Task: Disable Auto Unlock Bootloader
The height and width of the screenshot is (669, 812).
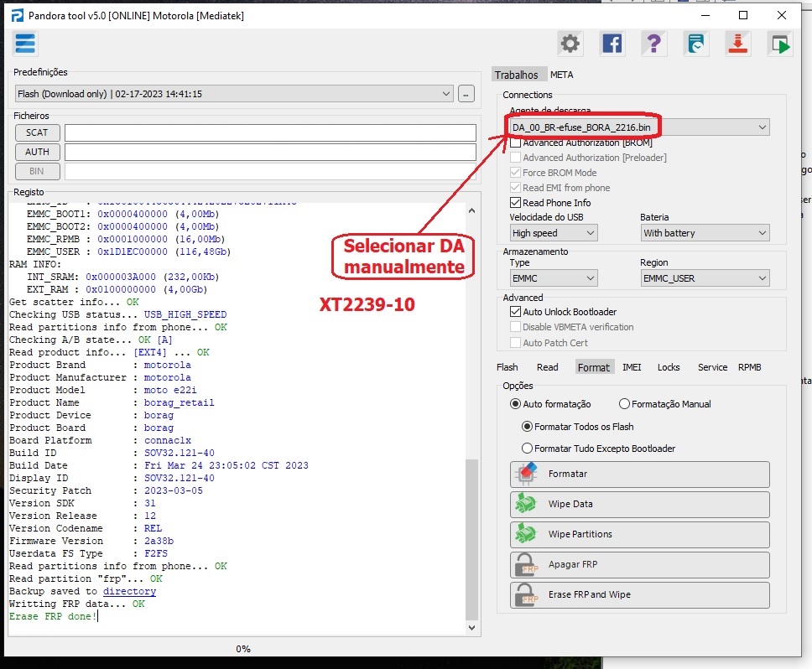Action: pos(515,312)
